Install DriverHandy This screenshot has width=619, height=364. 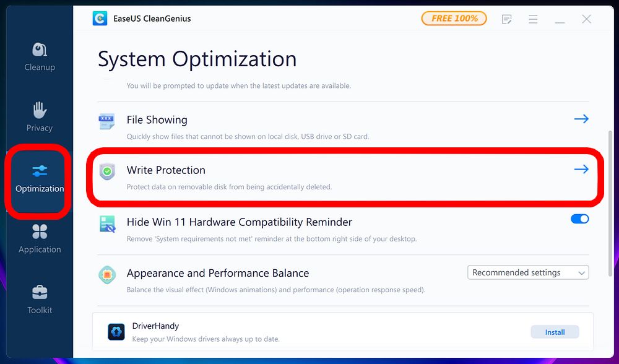tap(555, 332)
